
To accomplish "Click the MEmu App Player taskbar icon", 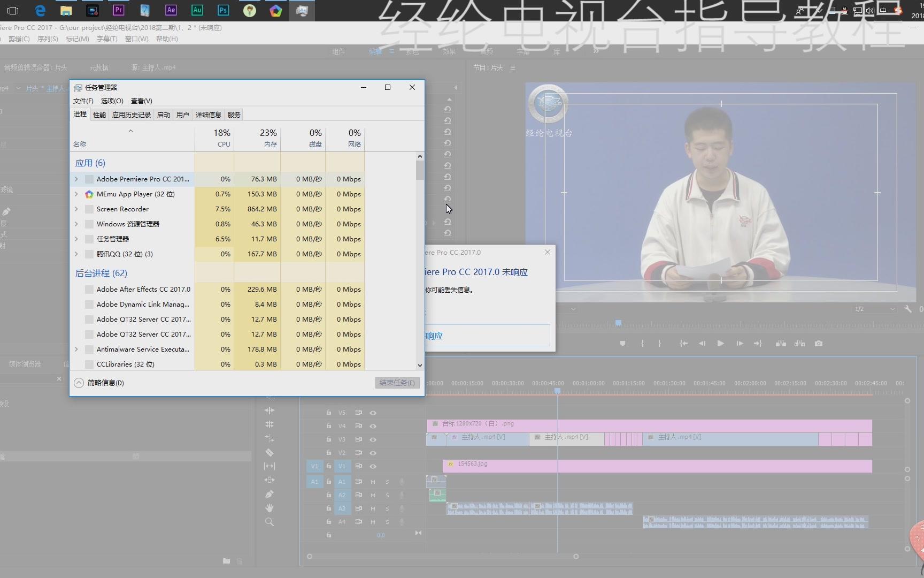I will tap(276, 10).
